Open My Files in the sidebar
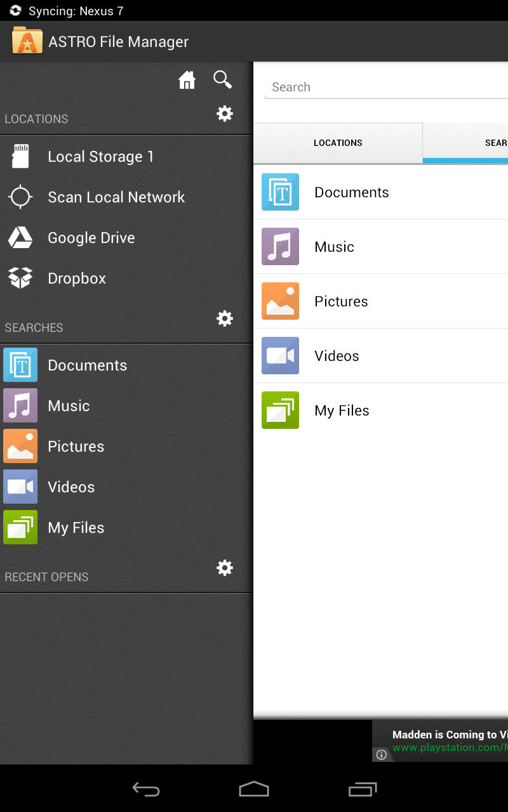Screen dimensions: 508x812 [76, 527]
